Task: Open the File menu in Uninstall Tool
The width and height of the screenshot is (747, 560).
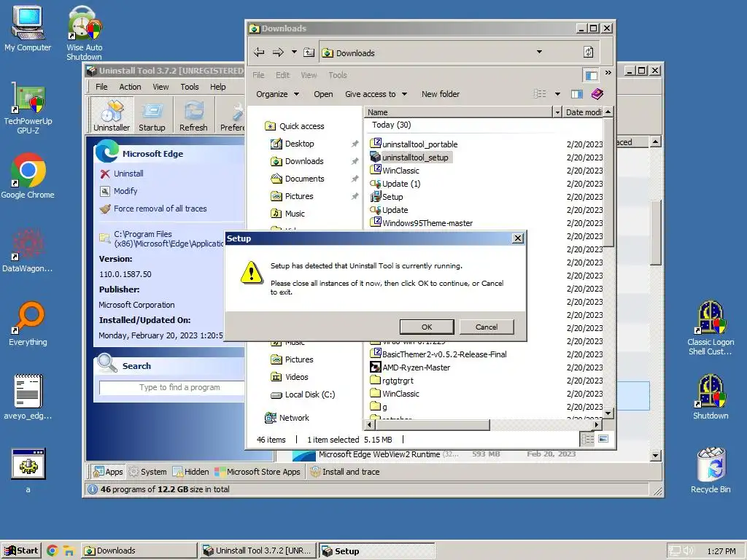Action: point(101,87)
